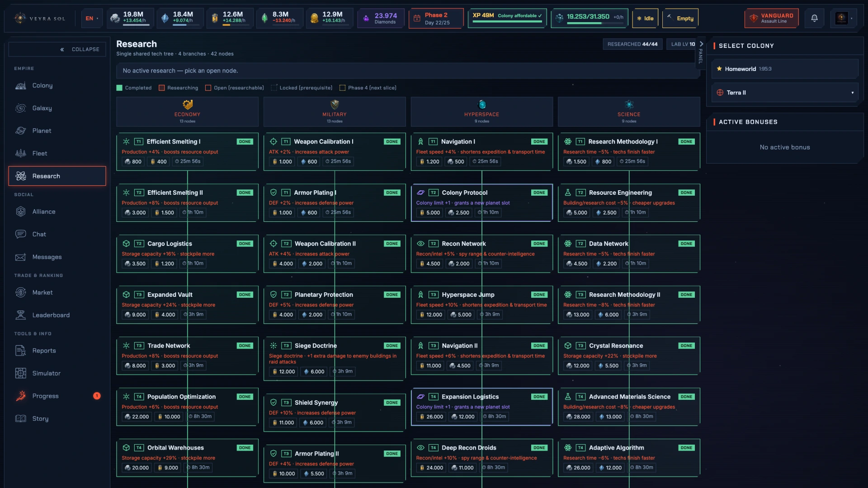Go to Galaxy in the sidebar
This screenshot has width=868, height=488.
click(x=57, y=108)
